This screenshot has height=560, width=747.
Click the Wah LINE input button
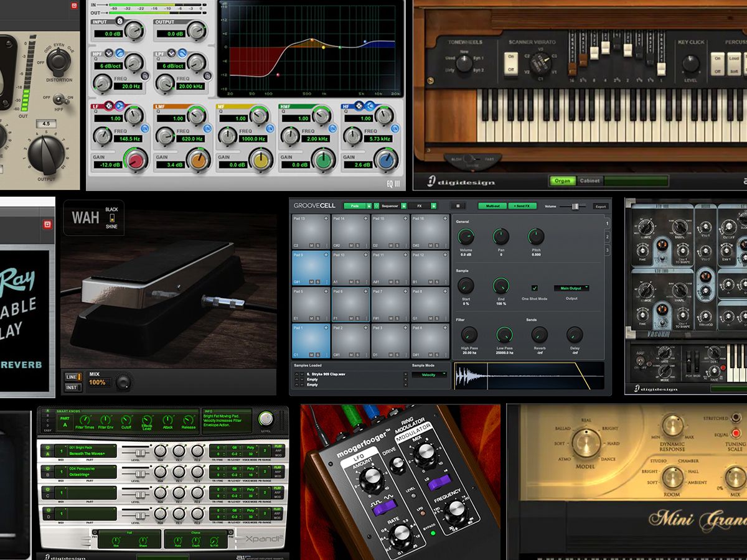pyautogui.click(x=74, y=377)
